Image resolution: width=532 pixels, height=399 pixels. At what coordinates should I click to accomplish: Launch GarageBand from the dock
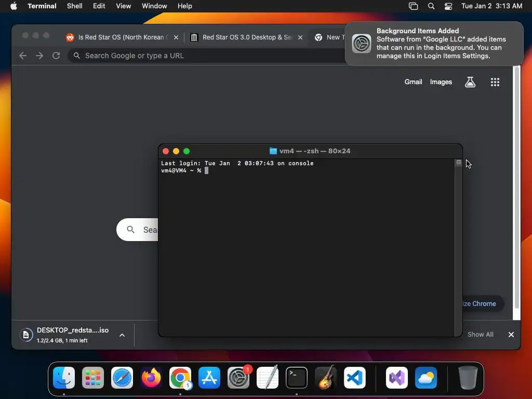326,378
